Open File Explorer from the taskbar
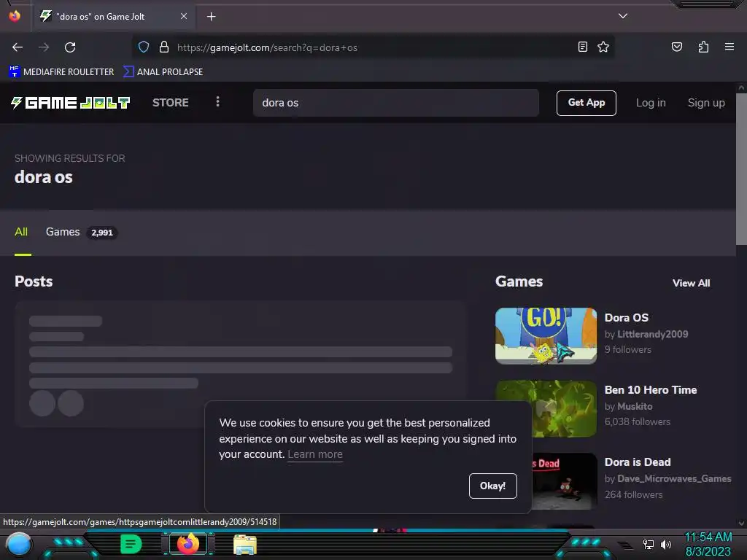Screen dimensions: 747x560 [x=245, y=545]
